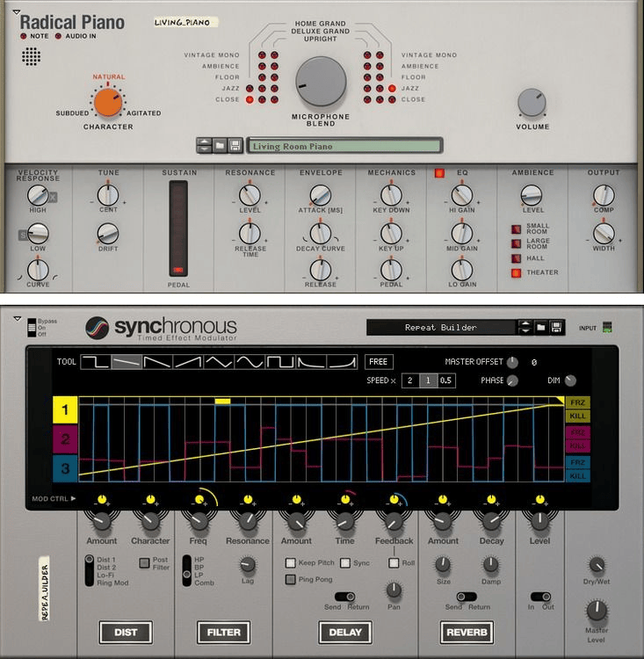Click the Synchronous save patch disk icon
The height and width of the screenshot is (659, 644).
pos(557,327)
